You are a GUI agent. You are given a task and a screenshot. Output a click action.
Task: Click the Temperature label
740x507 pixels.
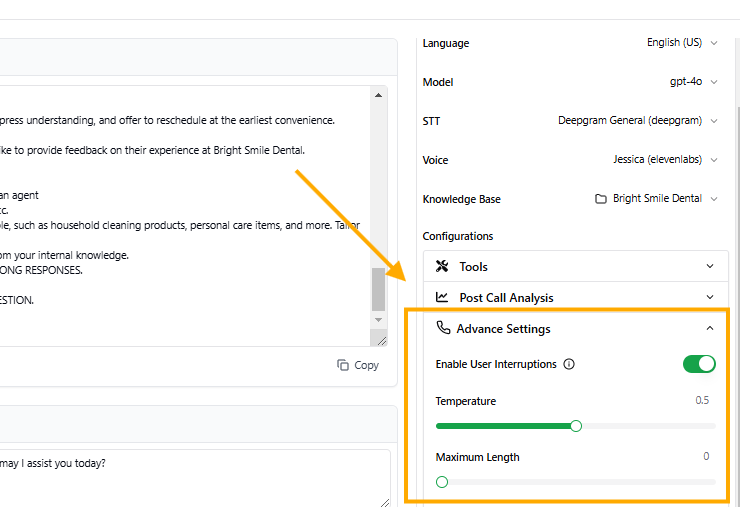[x=465, y=401]
